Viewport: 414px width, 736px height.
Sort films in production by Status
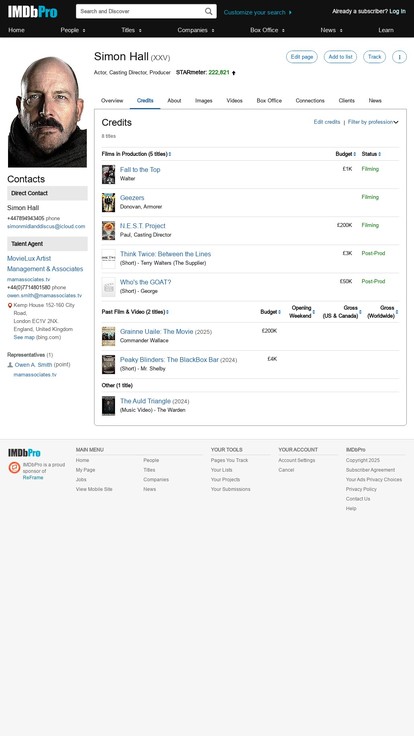click(x=371, y=154)
